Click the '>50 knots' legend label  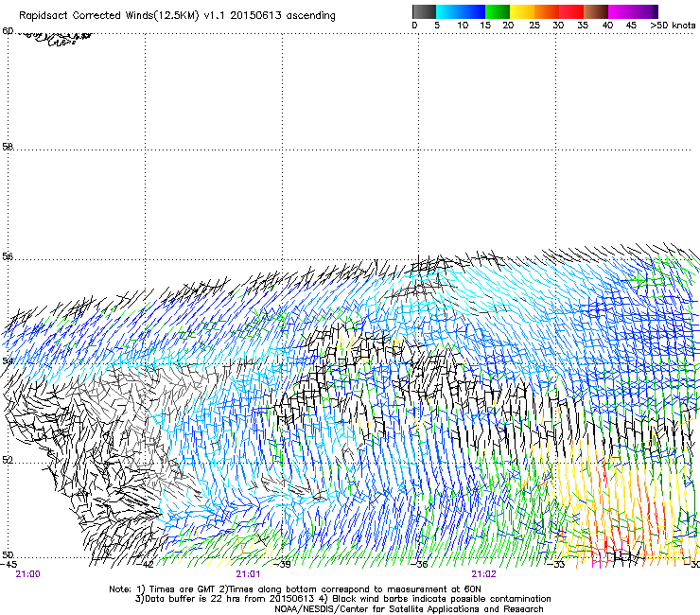(x=673, y=26)
